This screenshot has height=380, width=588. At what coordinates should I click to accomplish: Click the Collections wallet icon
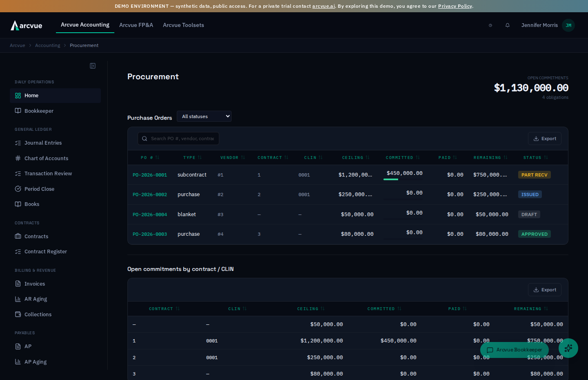[x=18, y=314]
